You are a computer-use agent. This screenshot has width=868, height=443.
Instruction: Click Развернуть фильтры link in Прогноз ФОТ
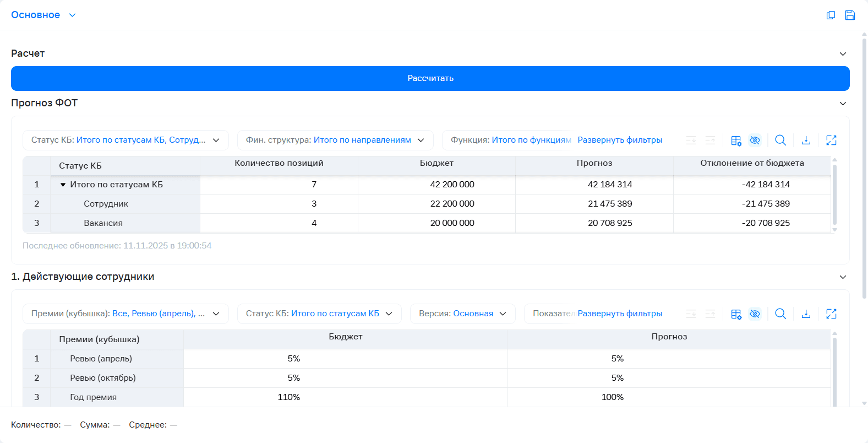coord(620,140)
